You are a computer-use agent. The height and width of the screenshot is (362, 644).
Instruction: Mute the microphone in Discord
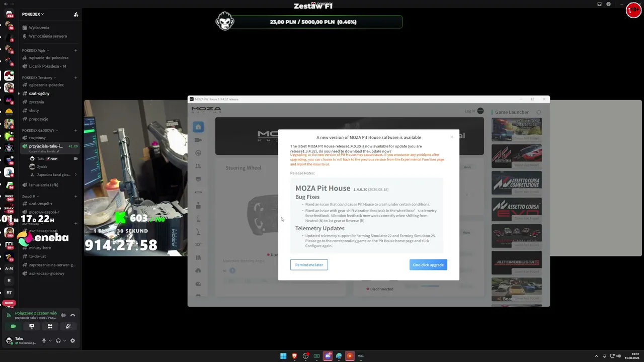tap(44, 340)
